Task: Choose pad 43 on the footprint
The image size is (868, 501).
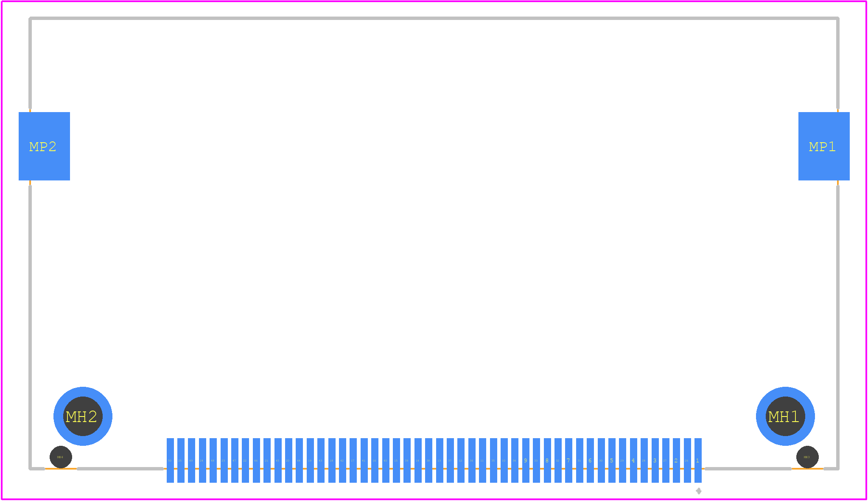Action: click(x=321, y=460)
